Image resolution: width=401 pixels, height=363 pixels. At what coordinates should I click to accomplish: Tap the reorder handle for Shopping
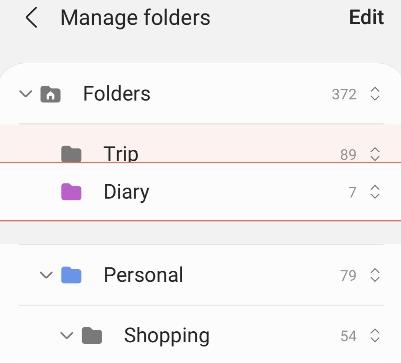point(375,335)
